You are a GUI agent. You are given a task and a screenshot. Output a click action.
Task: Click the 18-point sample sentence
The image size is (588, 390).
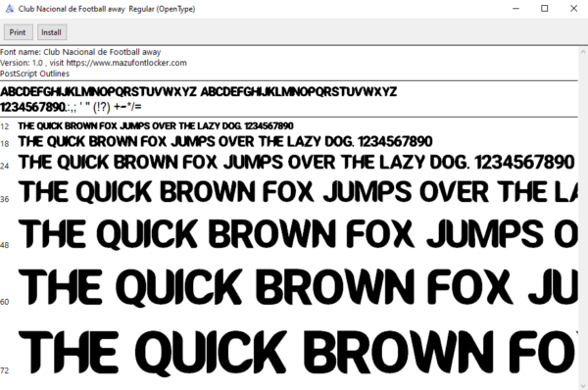click(225, 141)
